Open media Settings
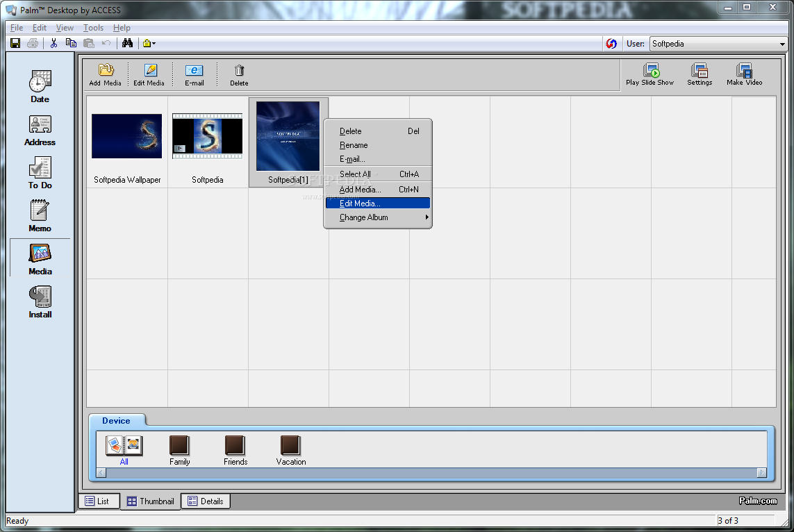Viewport: 794px width, 532px height. (700, 74)
